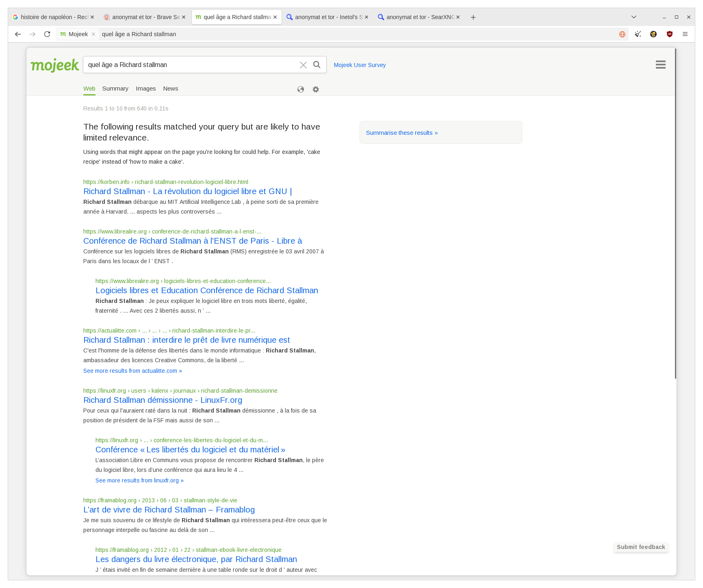The image size is (703, 588).
Task: Click the uBlock Origin extension icon
Action: tap(670, 34)
